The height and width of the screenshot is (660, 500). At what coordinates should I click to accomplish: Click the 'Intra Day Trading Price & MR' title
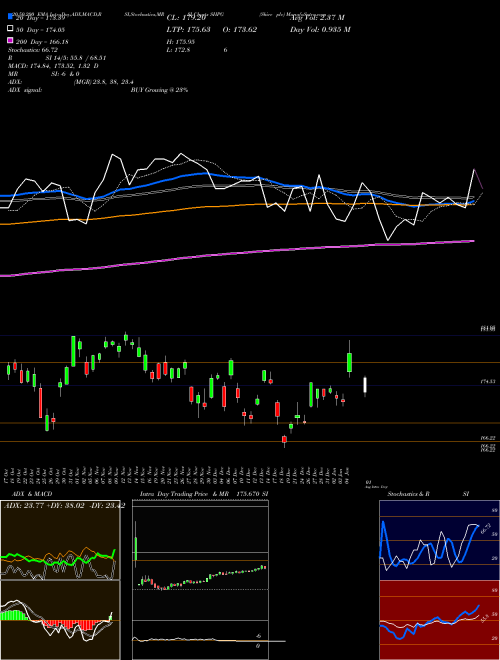click(x=185, y=494)
